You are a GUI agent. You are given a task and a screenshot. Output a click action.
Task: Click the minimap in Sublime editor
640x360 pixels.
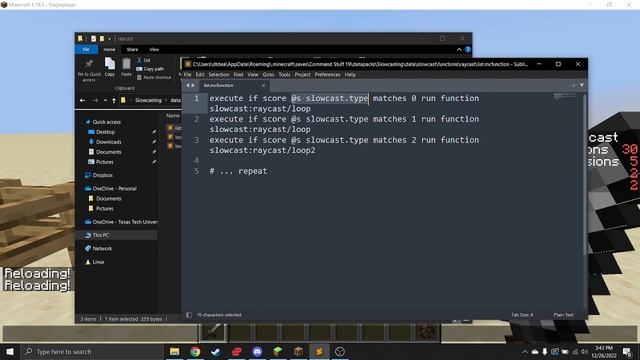tap(565, 97)
